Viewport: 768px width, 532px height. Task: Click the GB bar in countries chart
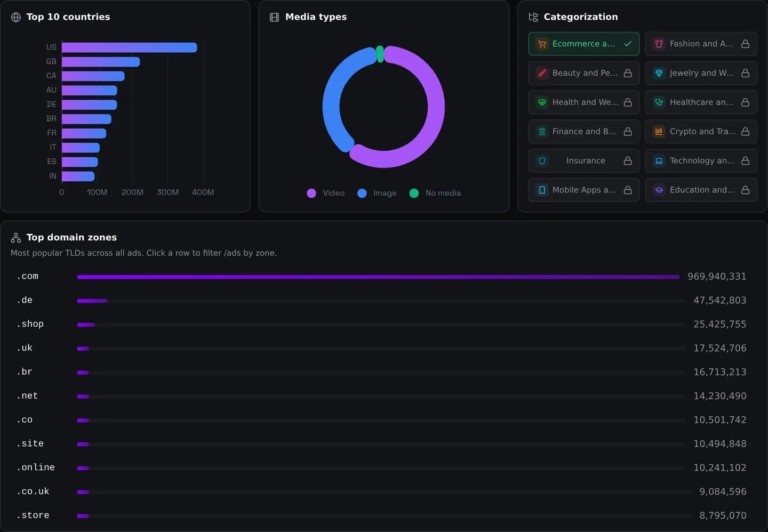101,62
